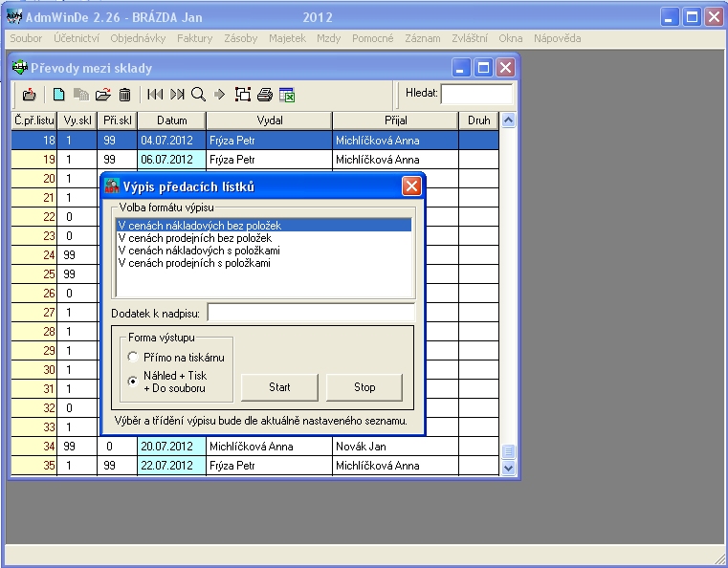
Task: Click 'Michlíčková Anna' in Vydal column
Action: 269,447
